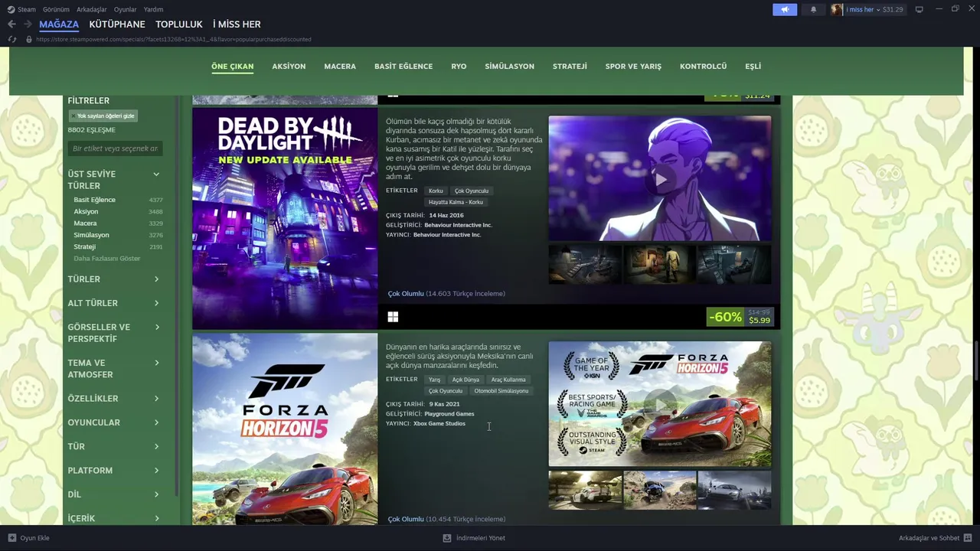The height and width of the screenshot is (551, 980).
Task: Open announcements with the megaphone icon
Action: pyautogui.click(x=785, y=9)
